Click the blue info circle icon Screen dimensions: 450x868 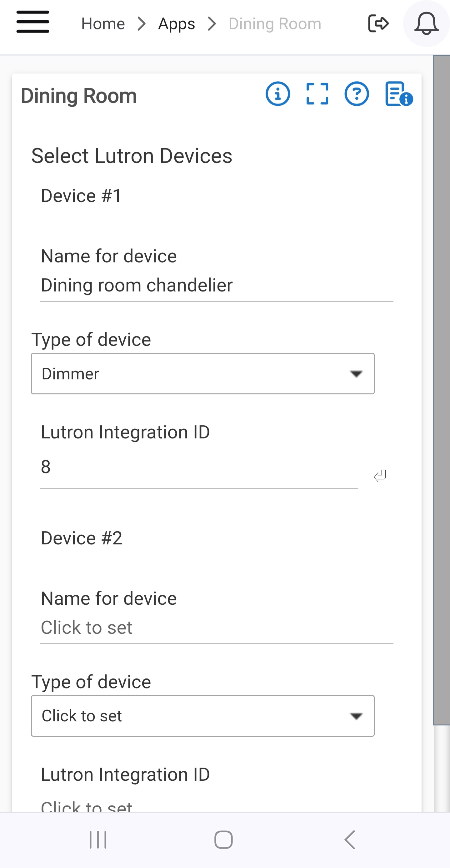pos(277,94)
